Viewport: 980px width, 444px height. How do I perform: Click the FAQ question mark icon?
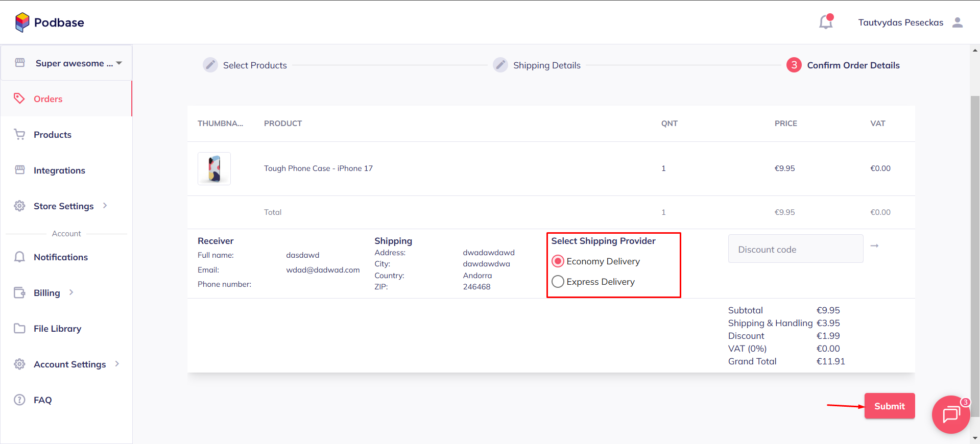tap(19, 400)
